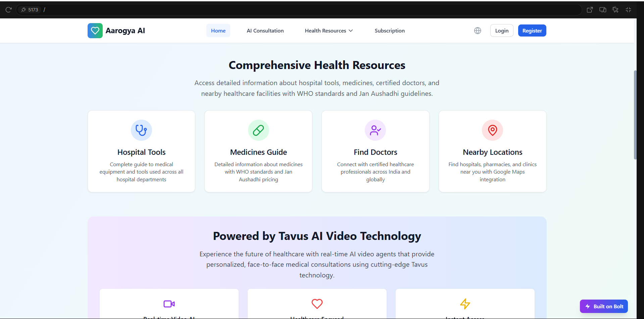Open the Hospital Tools card title
Viewport: 644px width, 319px height.
pos(141,152)
